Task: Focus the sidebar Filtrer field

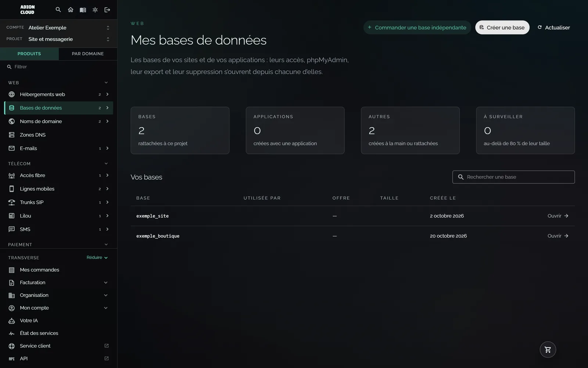Action: [x=59, y=67]
